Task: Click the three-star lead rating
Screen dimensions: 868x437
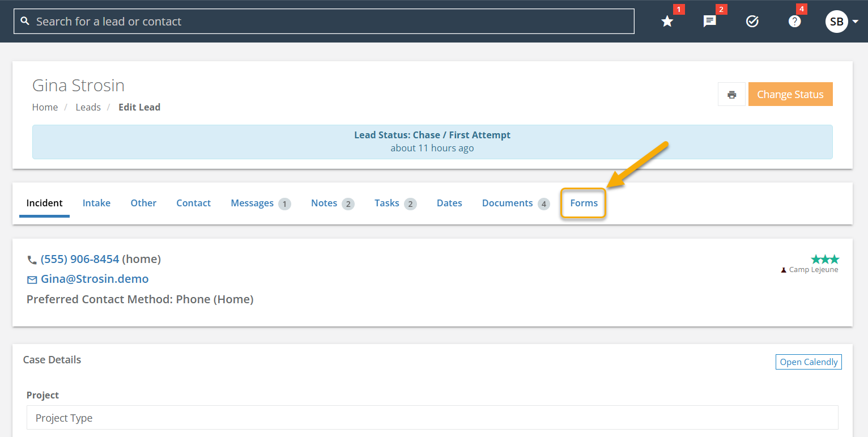Action: tap(824, 259)
